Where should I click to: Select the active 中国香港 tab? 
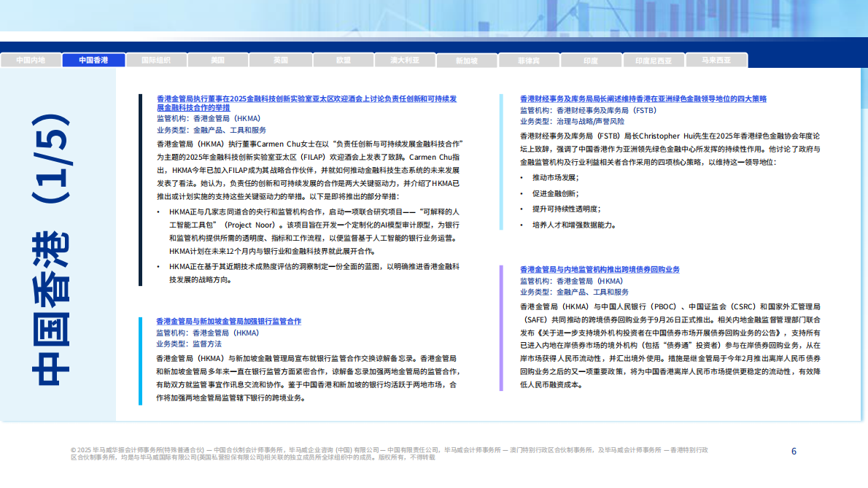point(93,61)
